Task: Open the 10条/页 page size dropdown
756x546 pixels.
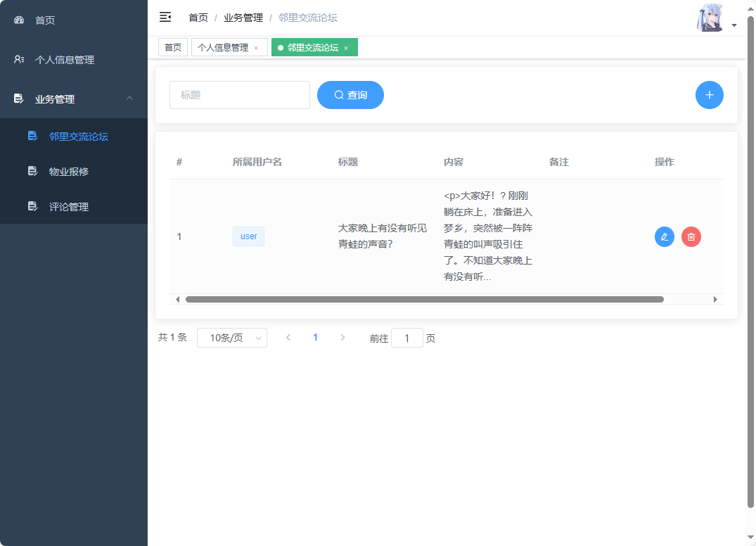Action: 231,338
